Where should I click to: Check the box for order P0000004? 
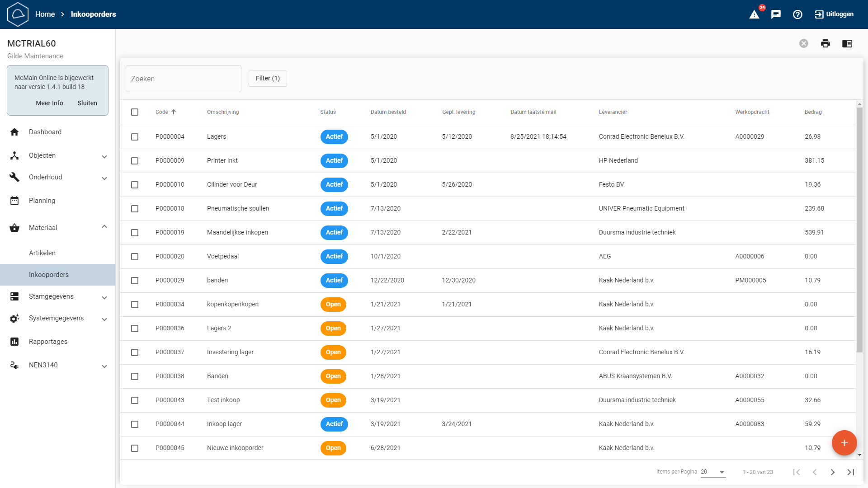[x=135, y=137]
